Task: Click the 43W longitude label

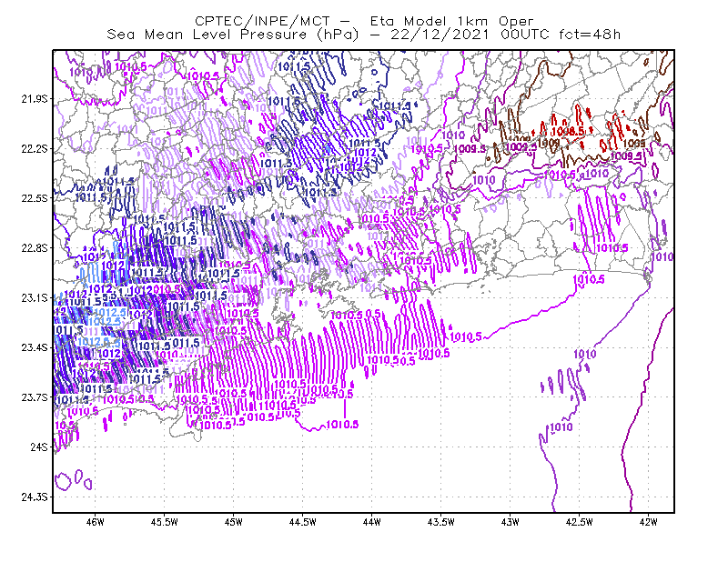Action: tap(510, 522)
